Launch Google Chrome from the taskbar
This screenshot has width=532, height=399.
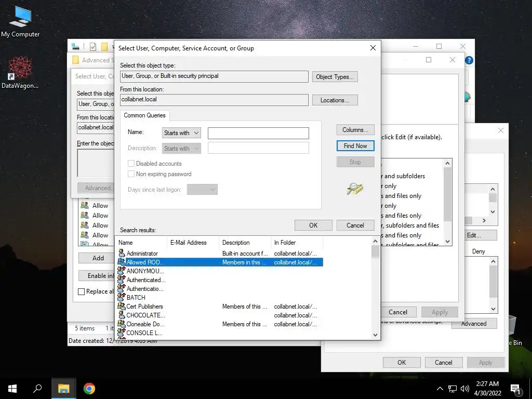[89, 389]
